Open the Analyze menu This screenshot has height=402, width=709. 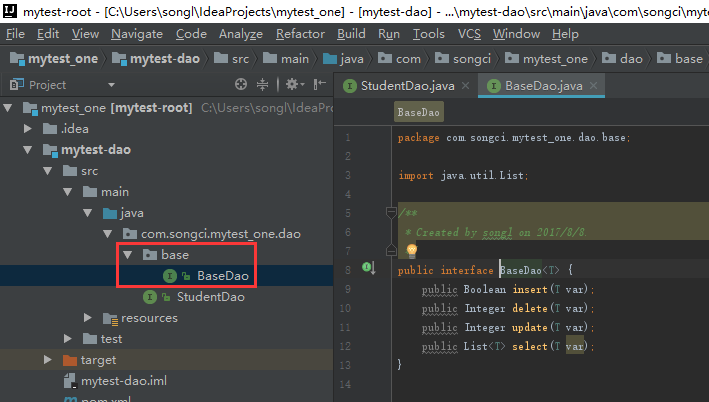tap(241, 34)
